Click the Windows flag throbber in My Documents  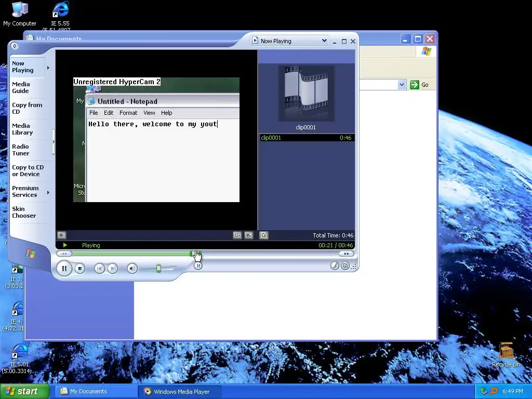(x=426, y=51)
